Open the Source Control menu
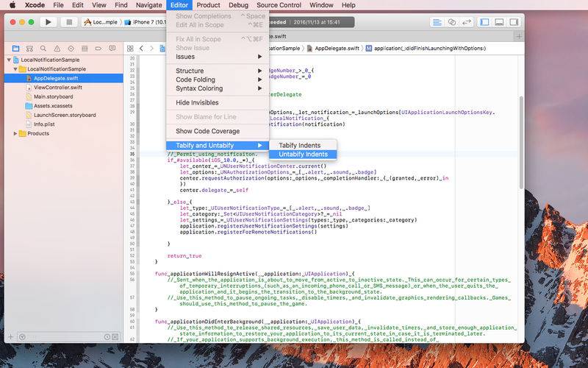 (x=279, y=5)
